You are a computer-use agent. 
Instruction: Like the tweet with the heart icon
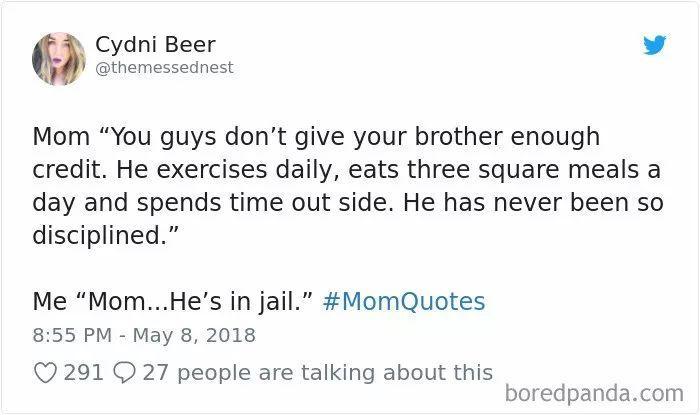pyautogui.click(x=46, y=373)
